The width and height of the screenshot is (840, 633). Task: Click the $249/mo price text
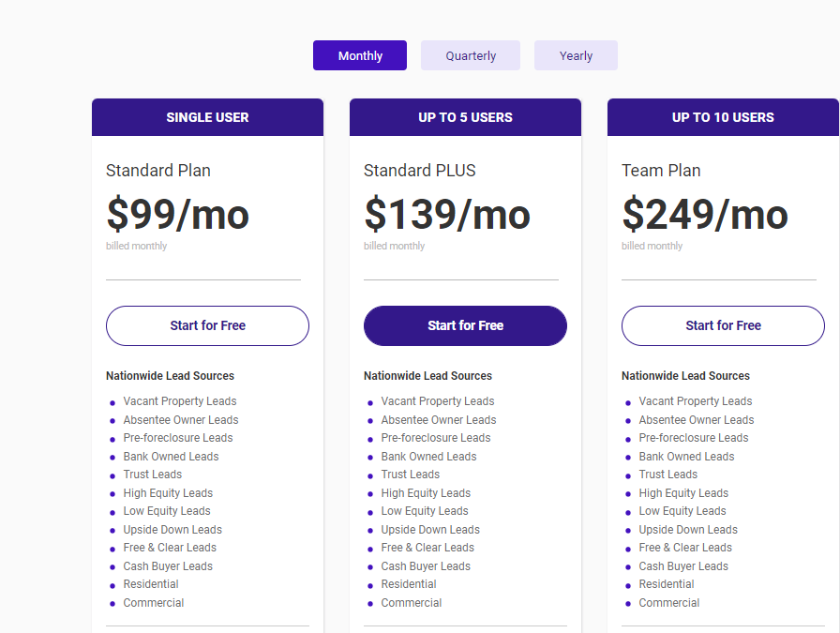(x=705, y=215)
